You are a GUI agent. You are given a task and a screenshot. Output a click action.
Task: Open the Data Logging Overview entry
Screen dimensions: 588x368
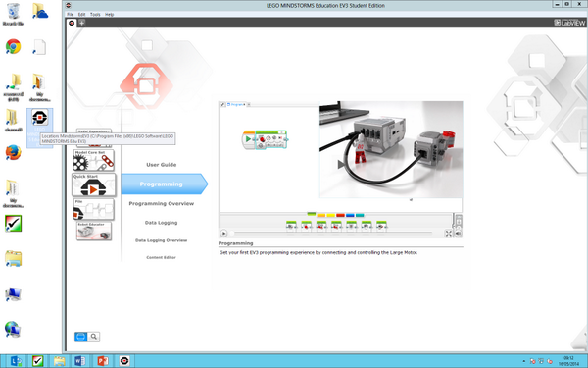tap(162, 240)
